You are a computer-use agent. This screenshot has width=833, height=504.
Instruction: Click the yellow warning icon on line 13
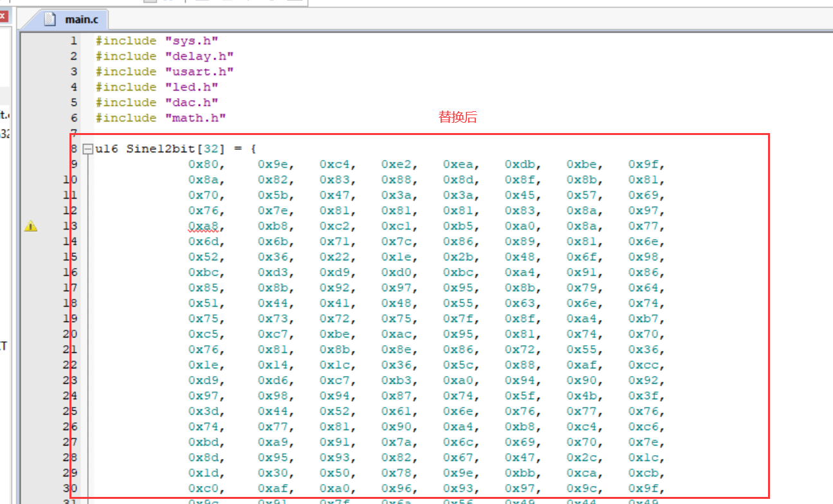(x=31, y=226)
